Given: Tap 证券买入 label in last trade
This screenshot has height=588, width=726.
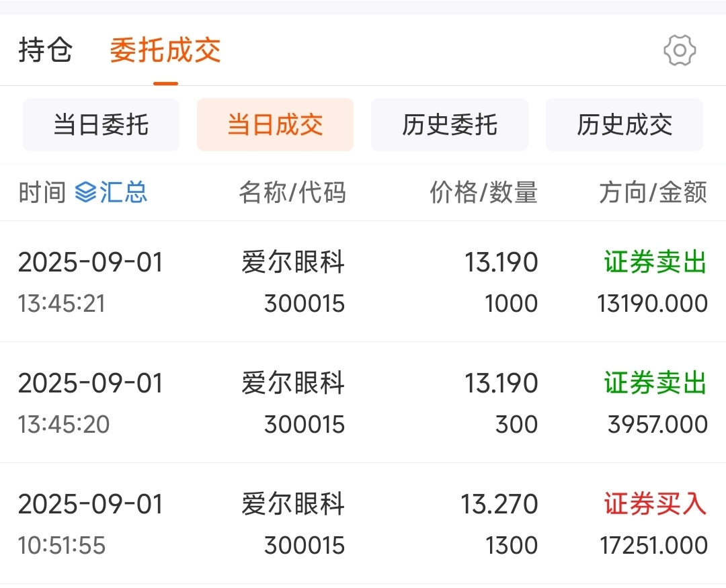Looking at the screenshot, I should (655, 504).
